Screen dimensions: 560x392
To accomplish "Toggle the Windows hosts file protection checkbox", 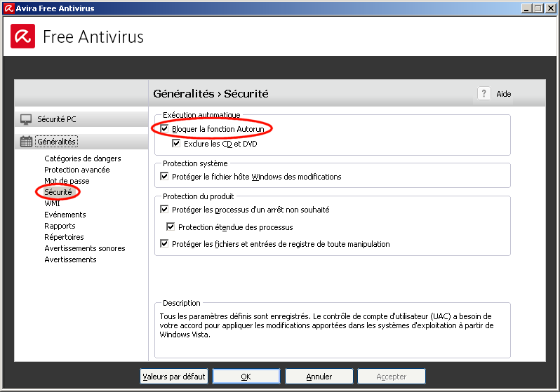I will tap(164, 176).
